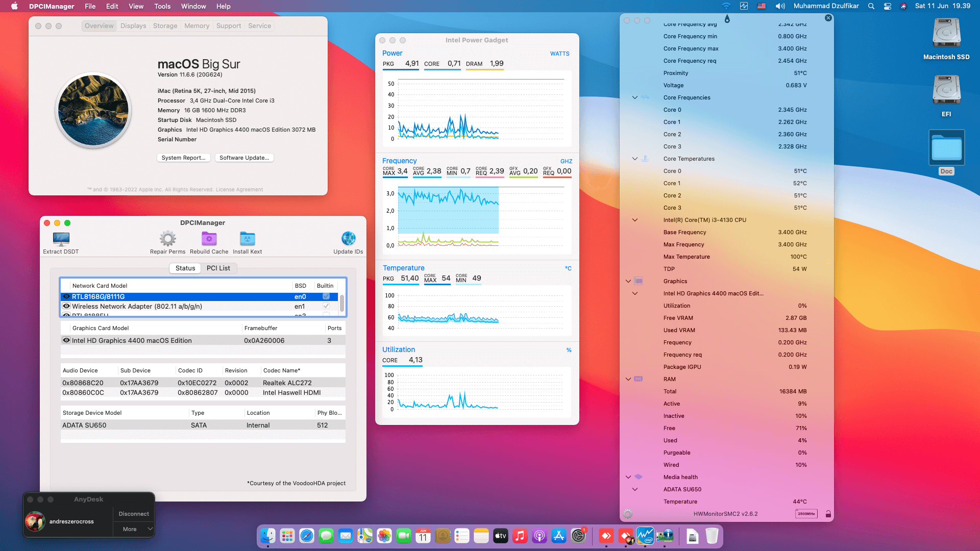The image size is (980, 551).
Task: Open the Tools menu in menu bar
Action: coord(162,6)
